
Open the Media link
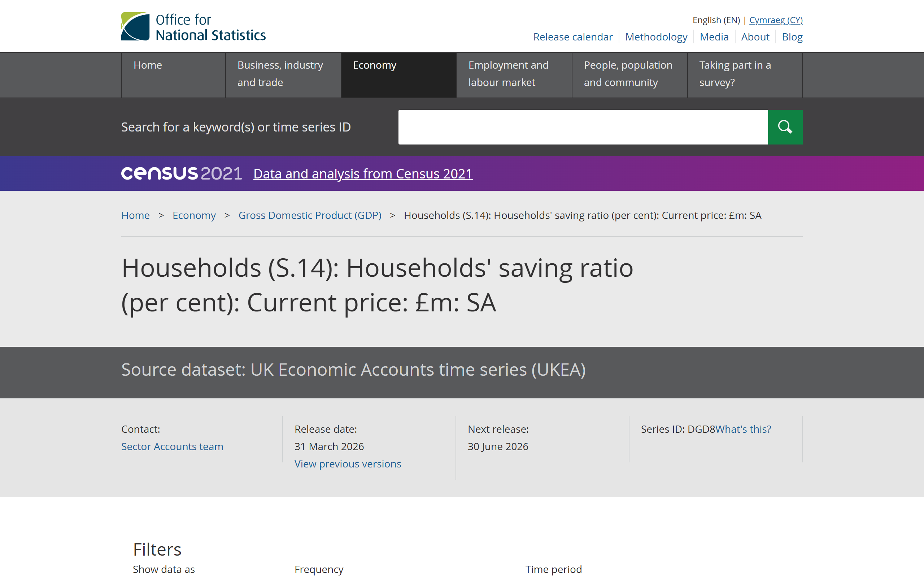[x=714, y=37]
